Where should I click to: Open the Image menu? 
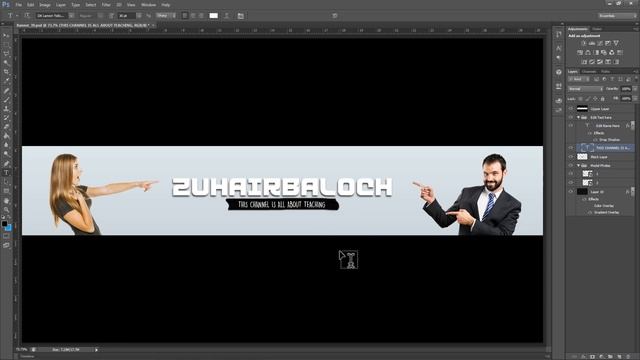44,5
